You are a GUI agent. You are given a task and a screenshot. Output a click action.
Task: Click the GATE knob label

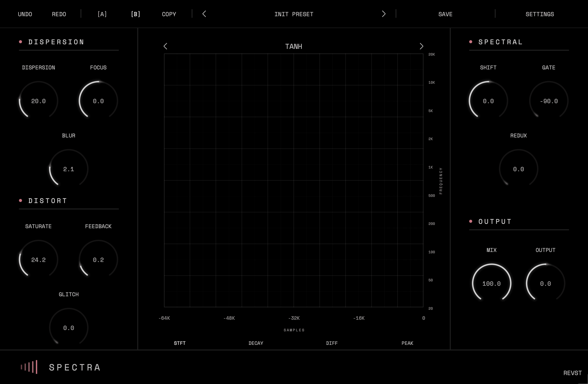(549, 68)
